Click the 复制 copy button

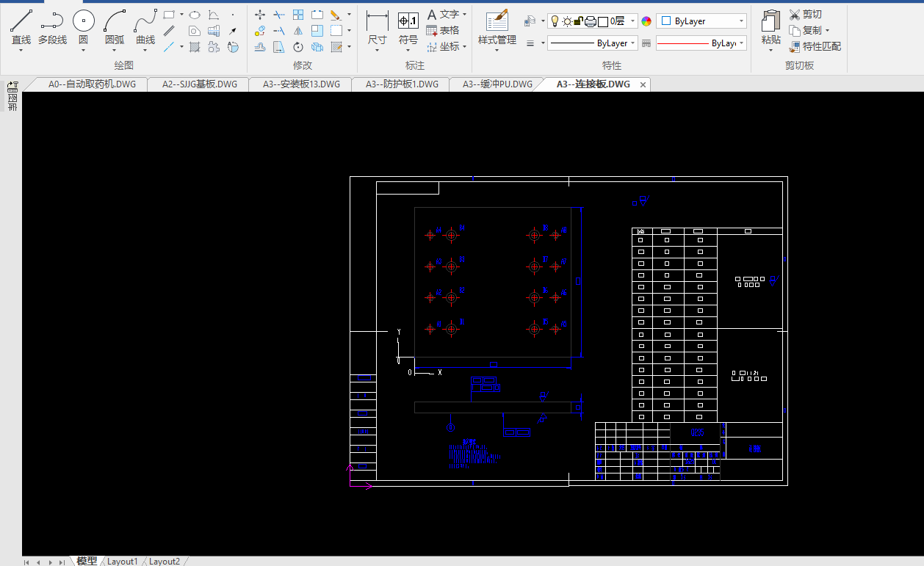tap(806, 31)
